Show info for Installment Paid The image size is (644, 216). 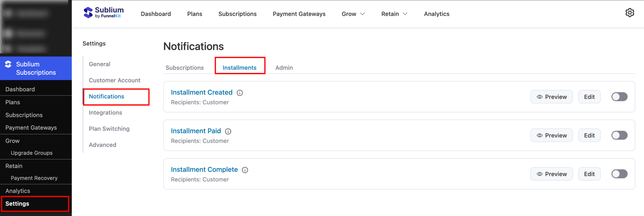[x=228, y=131]
